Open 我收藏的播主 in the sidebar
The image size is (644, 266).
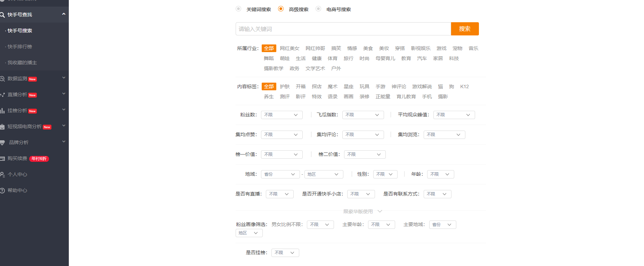point(22,63)
